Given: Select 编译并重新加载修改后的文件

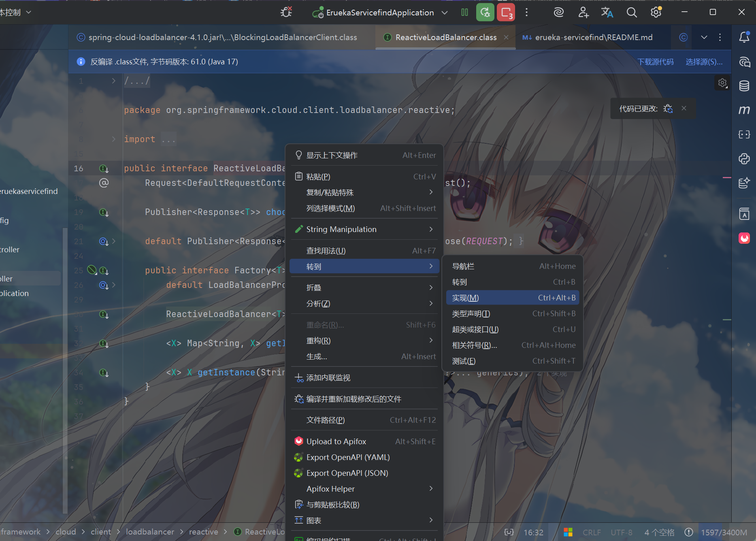Looking at the screenshot, I should pos(364,399).
